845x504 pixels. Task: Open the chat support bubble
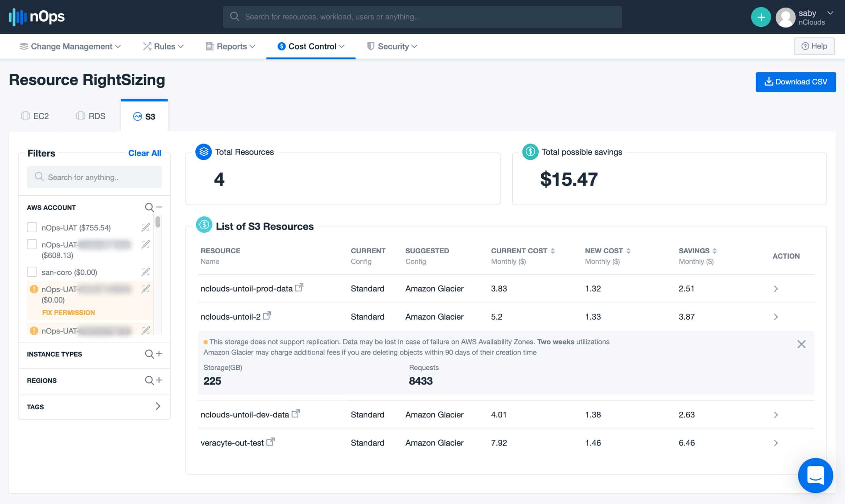(815, 475)
